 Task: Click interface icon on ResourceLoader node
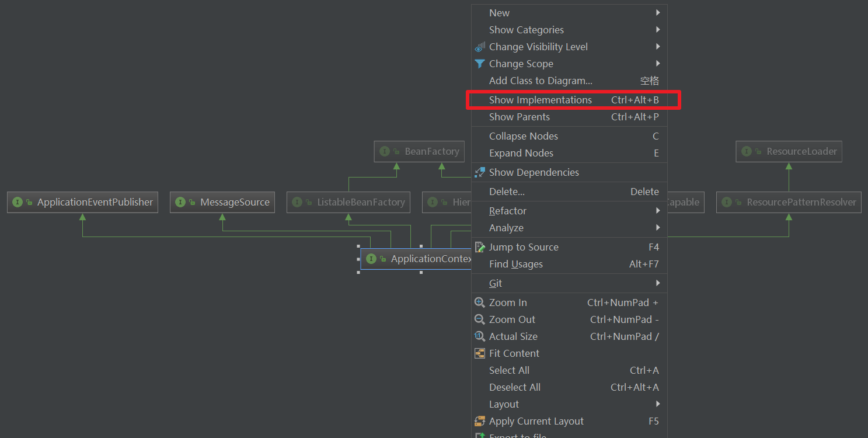click(747, 151)
